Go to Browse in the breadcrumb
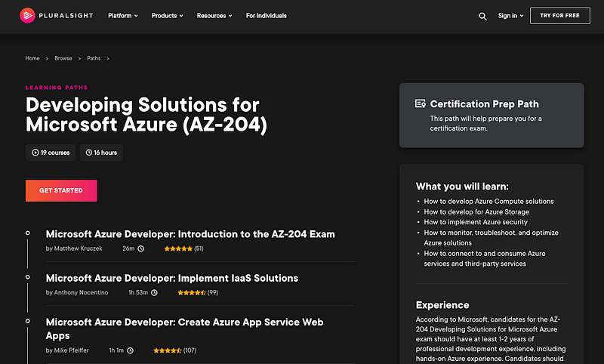 63,58
